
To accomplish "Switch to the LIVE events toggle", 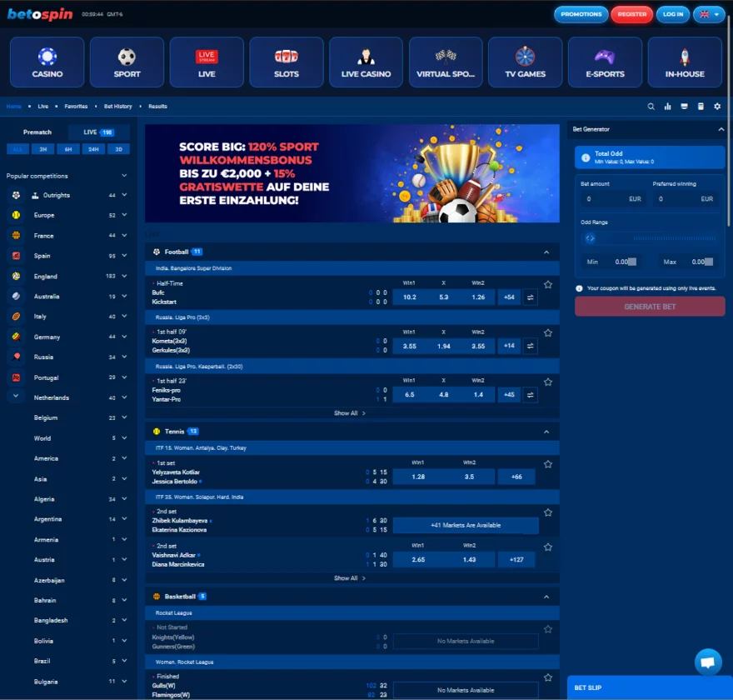I will [x=98, y=132].
